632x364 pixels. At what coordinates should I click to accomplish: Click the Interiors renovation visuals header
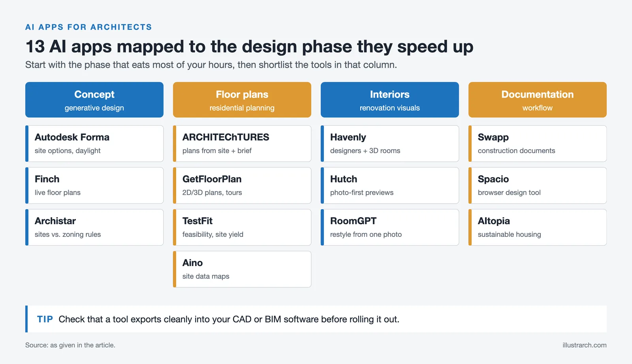click(x=390, y=100)
